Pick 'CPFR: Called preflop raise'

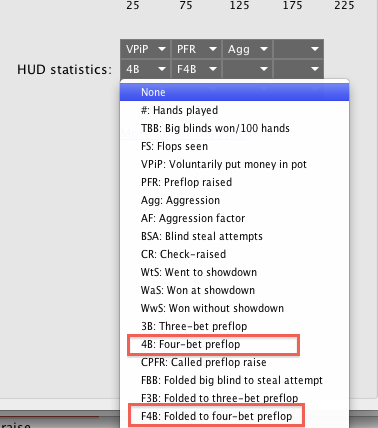coord(234,362)
